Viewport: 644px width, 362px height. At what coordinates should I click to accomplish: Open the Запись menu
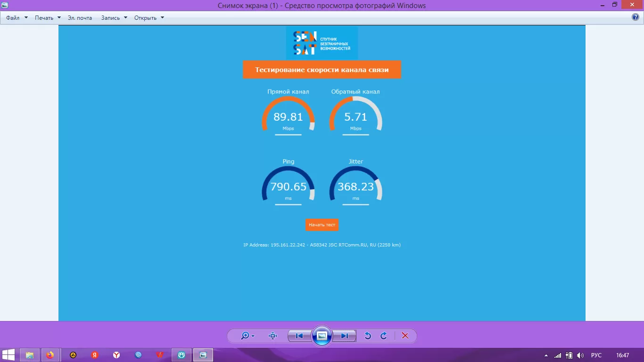[110, 18]
